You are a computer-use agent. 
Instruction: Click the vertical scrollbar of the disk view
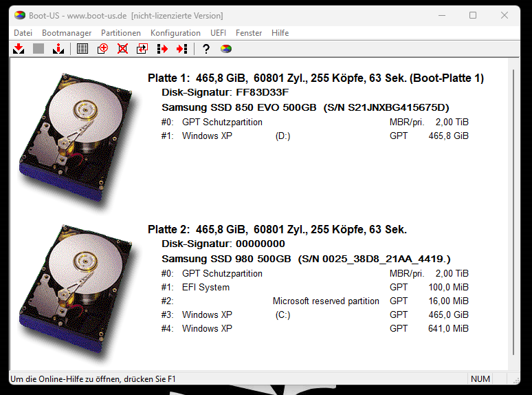tap(513, 213)
